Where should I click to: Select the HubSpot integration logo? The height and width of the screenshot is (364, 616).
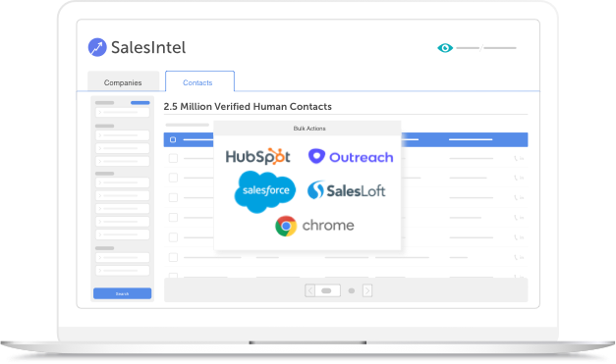point(258,157)
